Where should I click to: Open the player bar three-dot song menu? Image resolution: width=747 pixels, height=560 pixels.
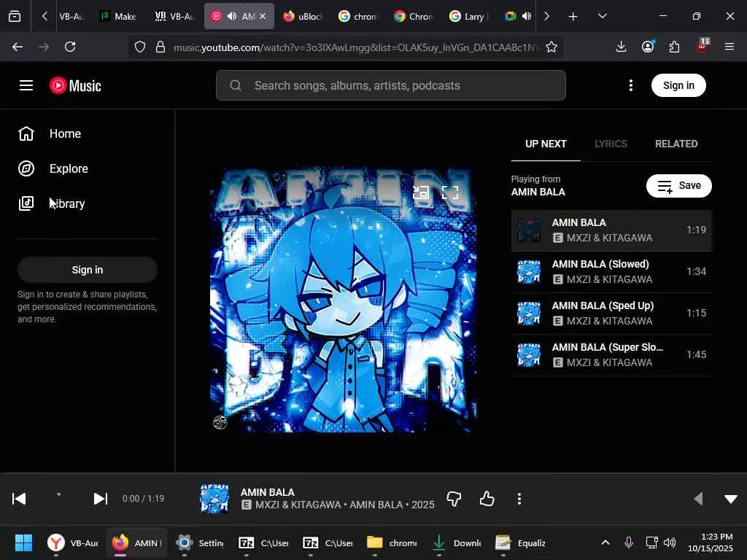tap(519, 499)
